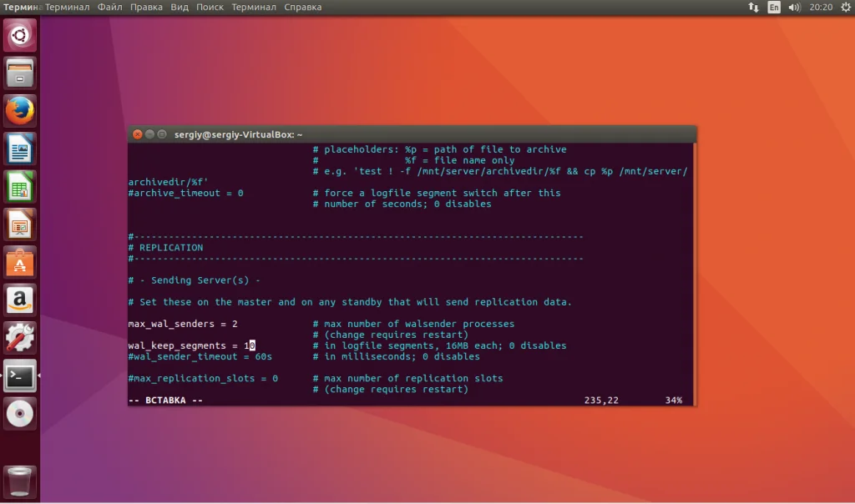
Task: Open the sound volume indicator
Action: [794, 7]
